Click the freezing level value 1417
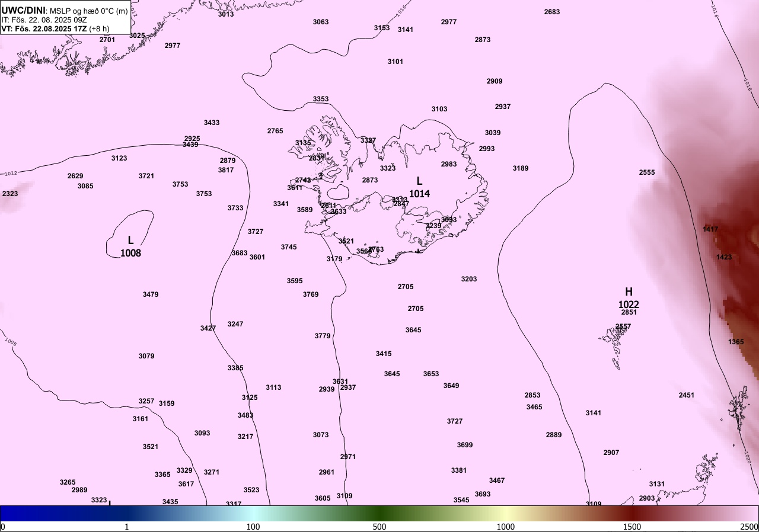The height and width of the screenshot is (532, 759). coord(710,229)
